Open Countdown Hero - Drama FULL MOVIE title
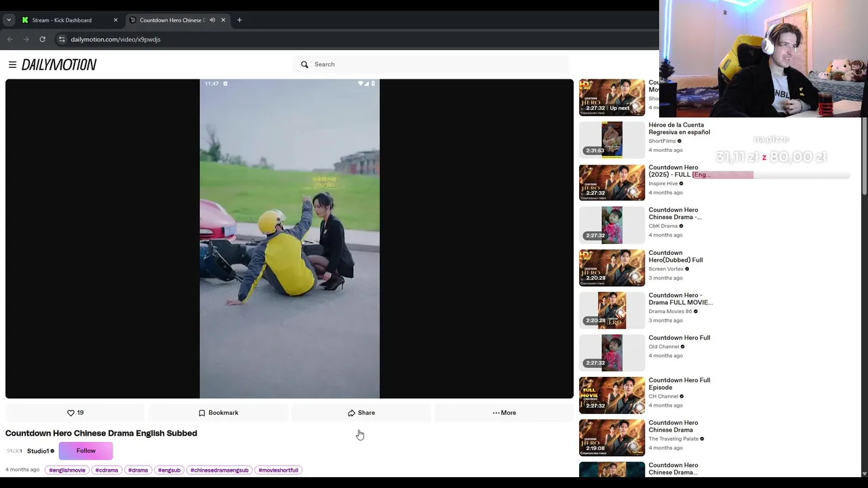 click(x=680, y=299)
